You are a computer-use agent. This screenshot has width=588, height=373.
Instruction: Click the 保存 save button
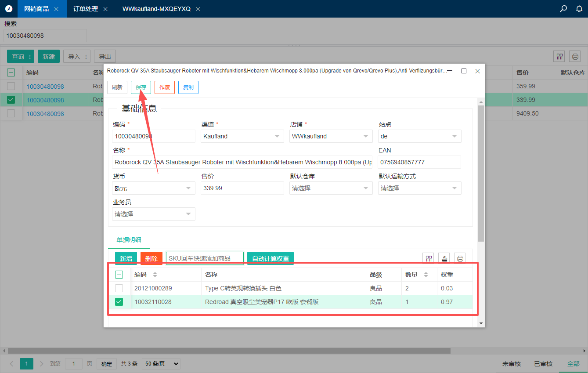(x=141, y=87)
